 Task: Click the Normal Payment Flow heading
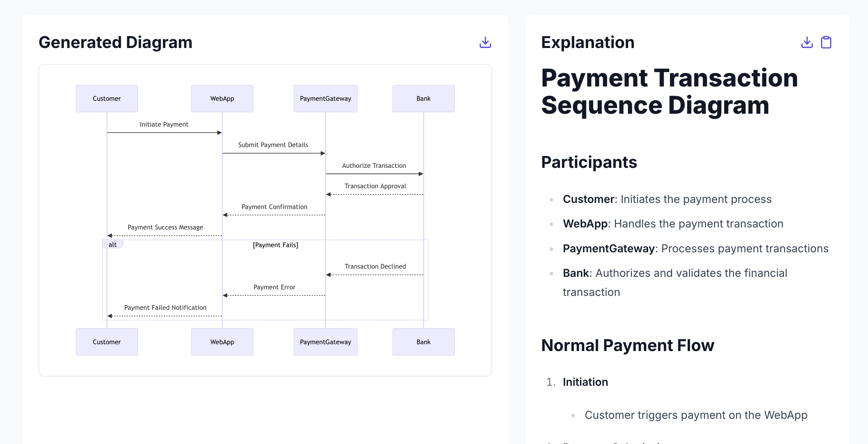[x=628, y=345]
